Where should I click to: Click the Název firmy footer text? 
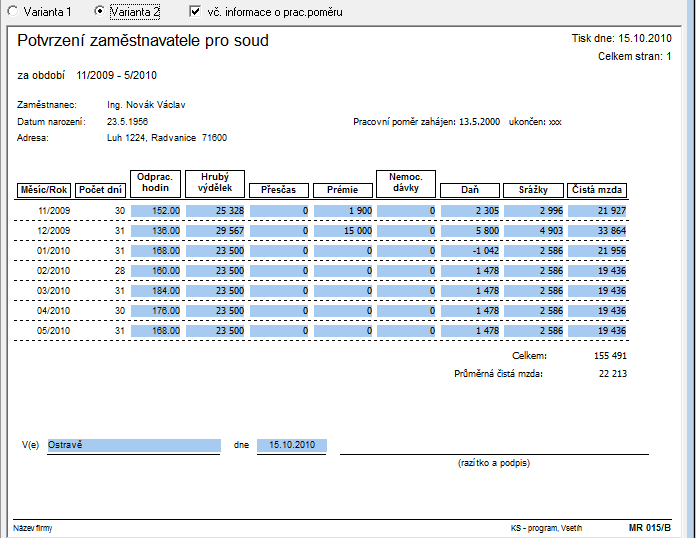click(x=32, y=528)
